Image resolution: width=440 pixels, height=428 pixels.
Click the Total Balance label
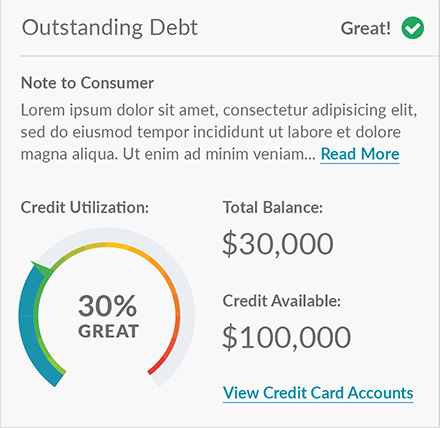coord(273,207)
